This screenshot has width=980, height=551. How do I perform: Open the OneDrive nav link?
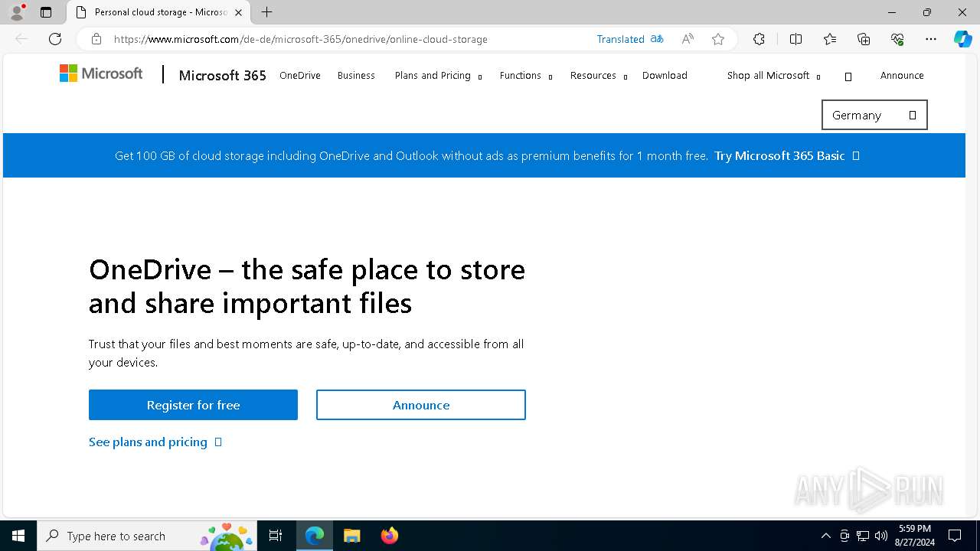coord(300,75)
